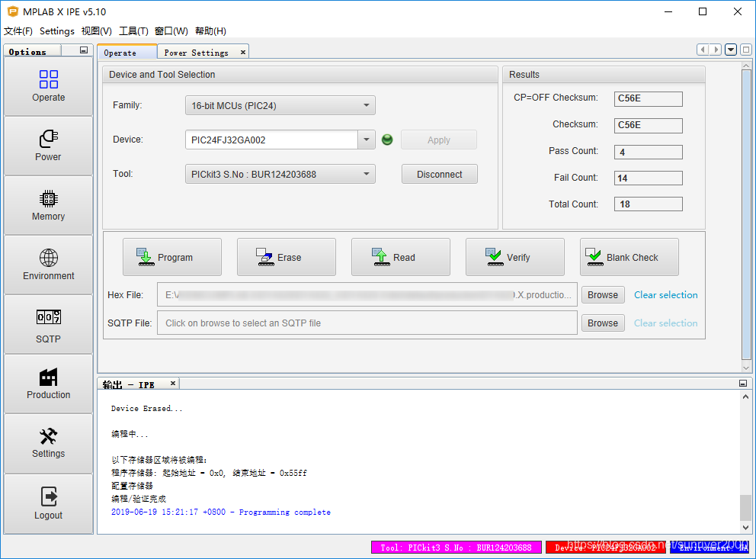Switch to the Power Settings tab
Screen dimensions: 756x559
[197, 52]
